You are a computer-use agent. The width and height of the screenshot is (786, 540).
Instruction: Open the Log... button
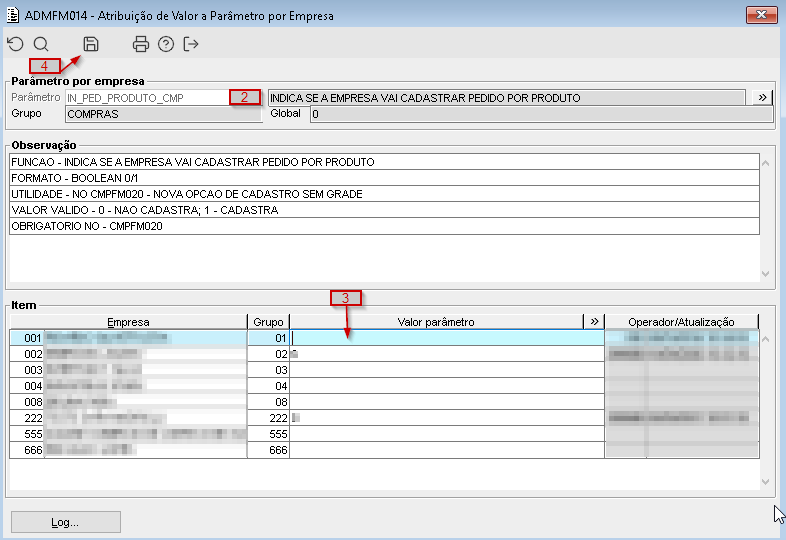pos(66,522)
